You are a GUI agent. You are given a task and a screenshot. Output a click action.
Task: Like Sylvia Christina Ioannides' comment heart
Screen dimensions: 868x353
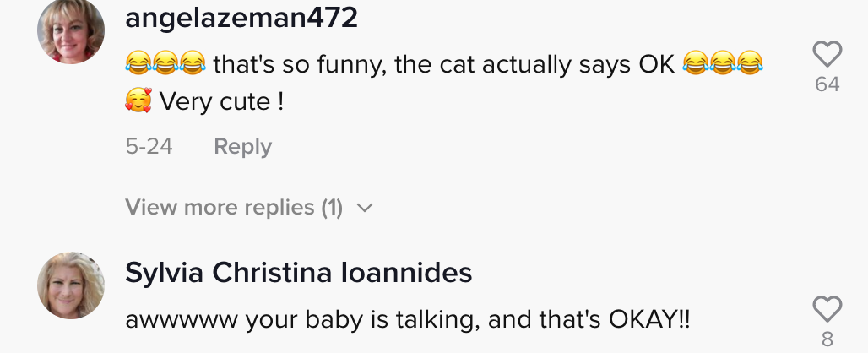827,309
